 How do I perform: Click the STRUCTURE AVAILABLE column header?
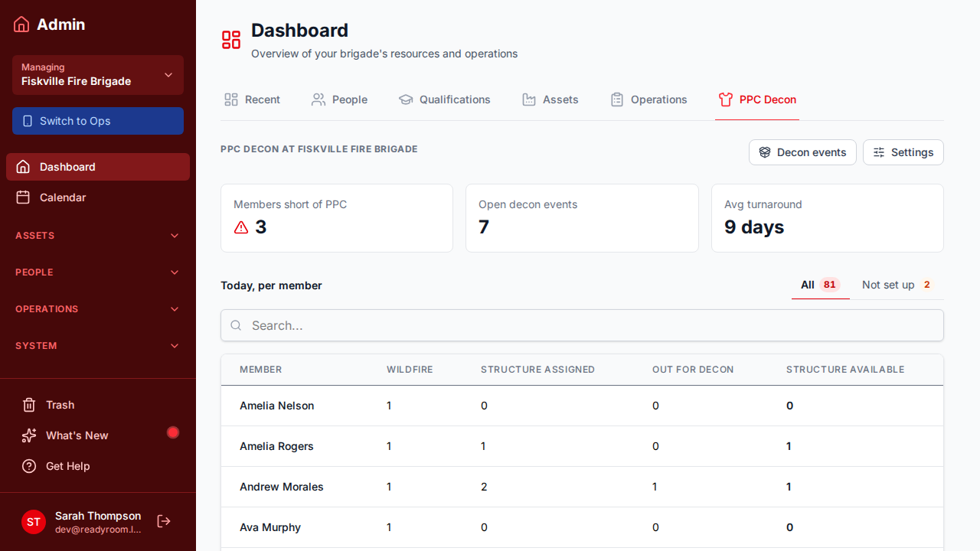[x=845, y=370]
